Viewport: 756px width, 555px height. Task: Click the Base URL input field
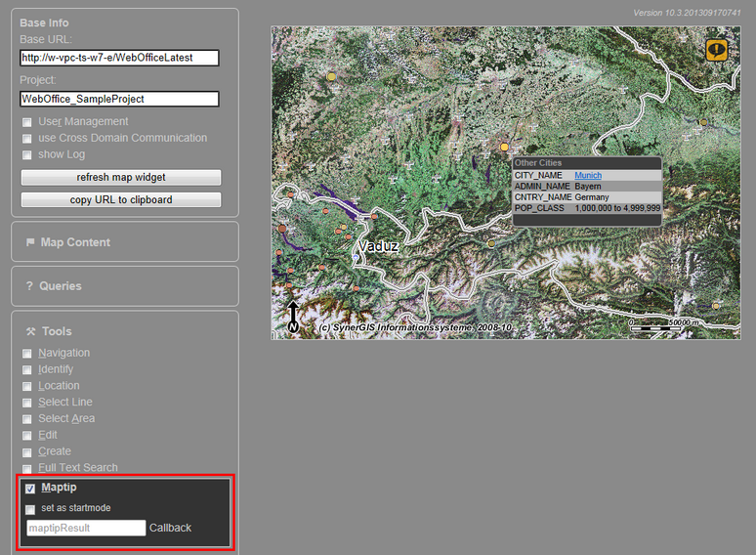[x=119, y=58]
